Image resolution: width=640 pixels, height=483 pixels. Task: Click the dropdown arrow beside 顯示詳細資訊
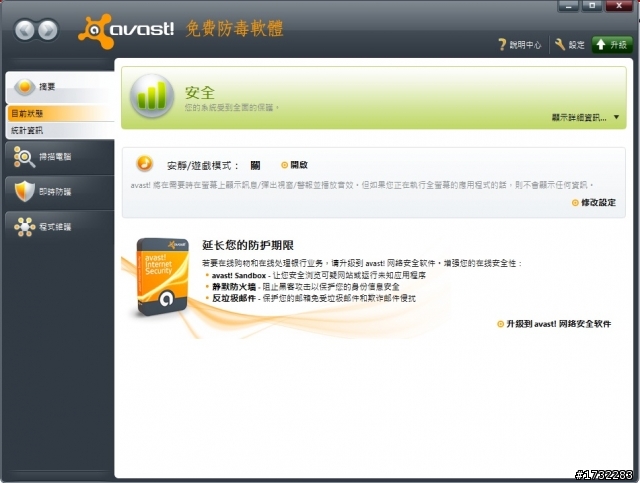pyautogui.click(x=616, y=117)
